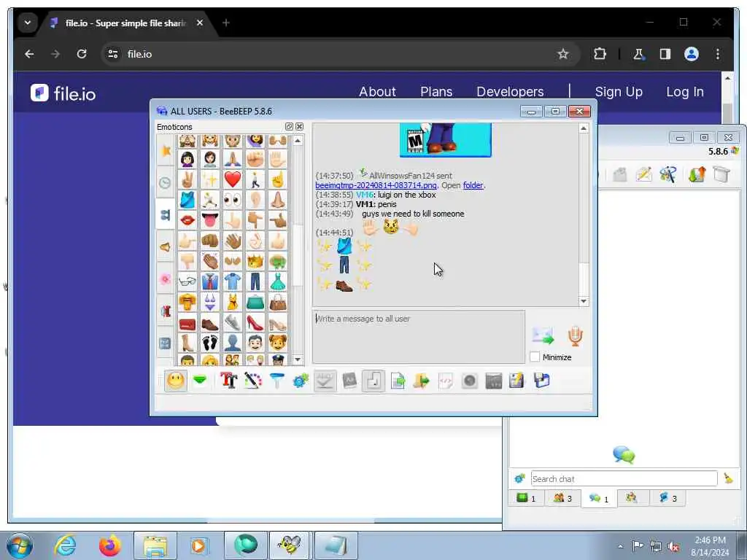Send the message with the envelope arrow button

543,336
